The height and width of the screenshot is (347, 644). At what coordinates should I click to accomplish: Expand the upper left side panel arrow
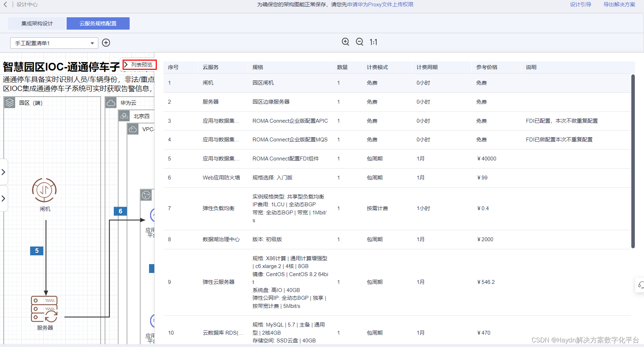point(3,172)
